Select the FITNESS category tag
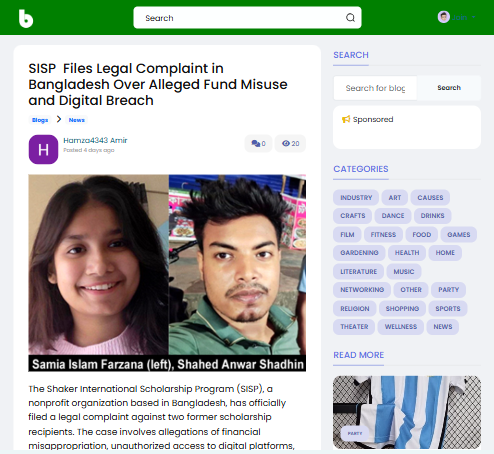 click(x=383, y=235)
